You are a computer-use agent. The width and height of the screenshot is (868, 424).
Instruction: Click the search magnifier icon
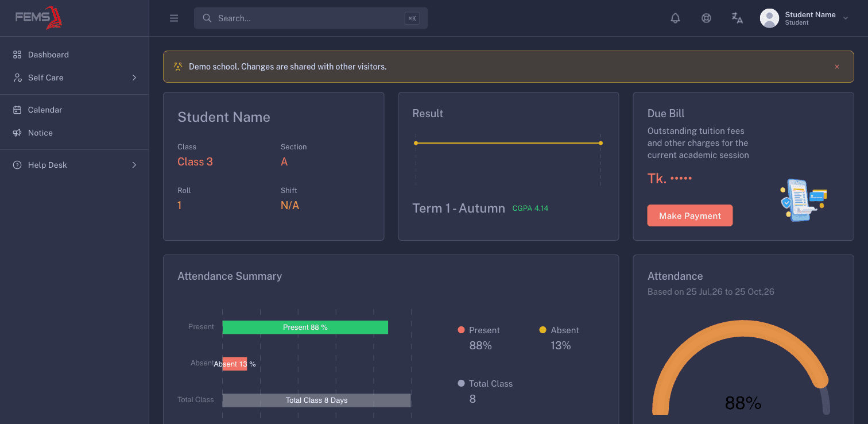pyautogui.click(x=207, y=18)
